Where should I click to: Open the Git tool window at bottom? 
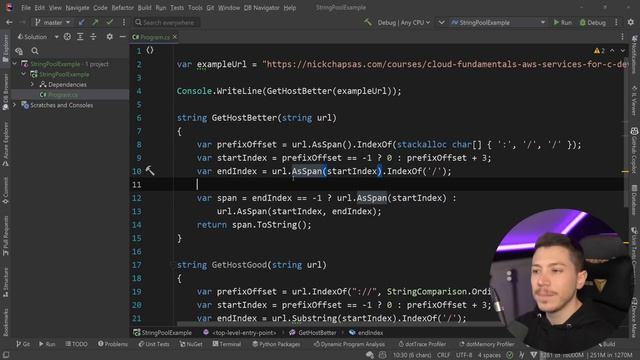[x=23, y=344]
